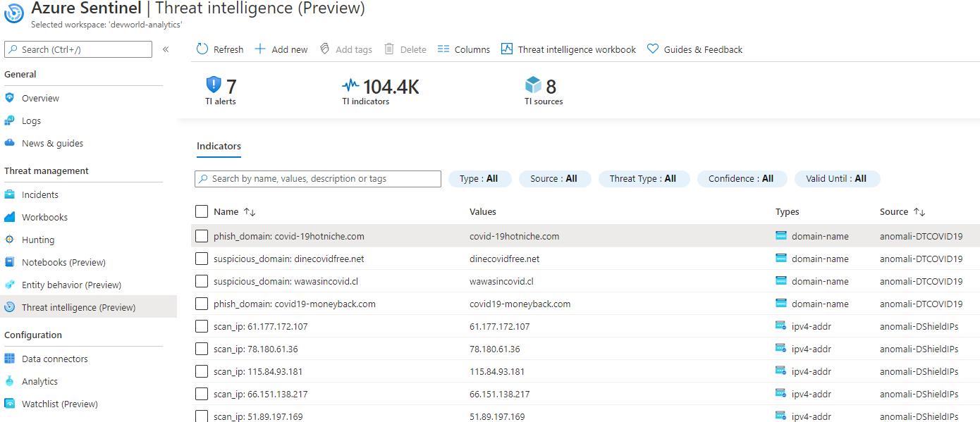Check the box for suspicious_domain: wawasincovid.cl
This screenshot has width=980, height=422.
click(202, 281)
